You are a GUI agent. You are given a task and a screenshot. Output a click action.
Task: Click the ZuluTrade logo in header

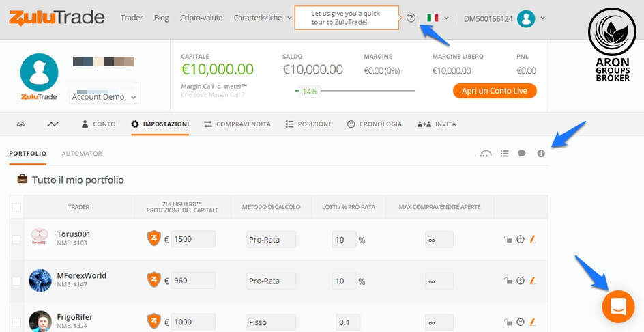point(57,18)
